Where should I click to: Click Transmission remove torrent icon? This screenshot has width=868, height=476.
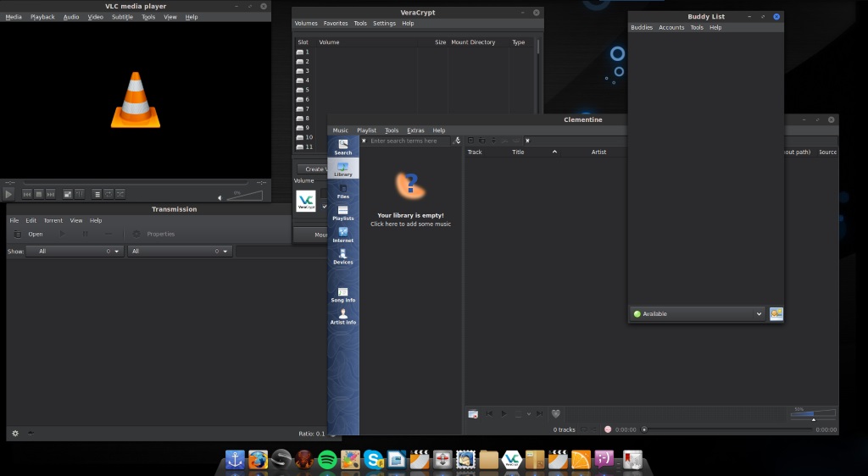pyautogui.click(x=108, y=234)
